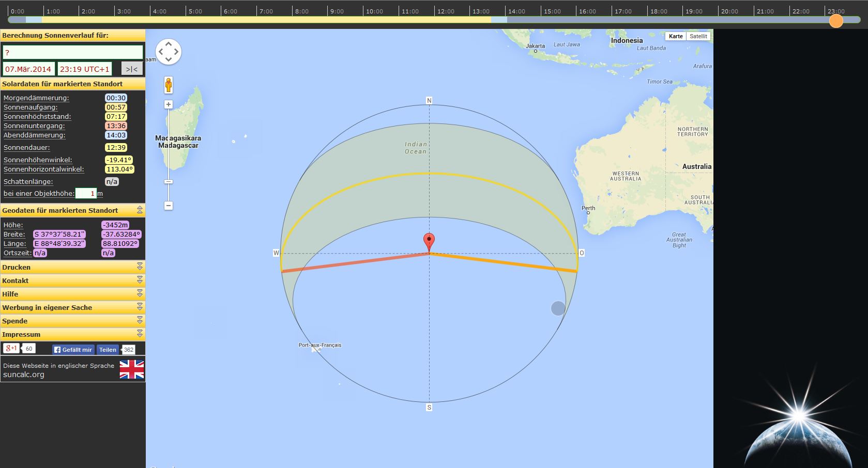Click the Sonnenhöhenwinkel label
Image resolution: width=868 pixels, height=468 pixels.
(x=38, y=160)
